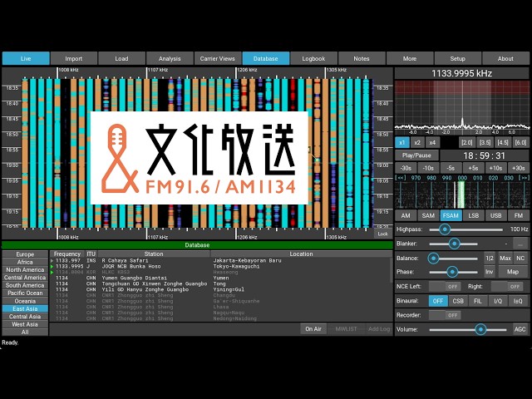Click the Inv phase button

[x=490, y=272]
